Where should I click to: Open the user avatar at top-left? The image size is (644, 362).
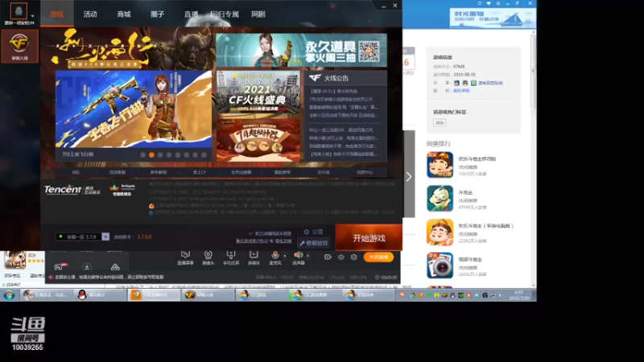pyautogui.click(x=19, y=10)
